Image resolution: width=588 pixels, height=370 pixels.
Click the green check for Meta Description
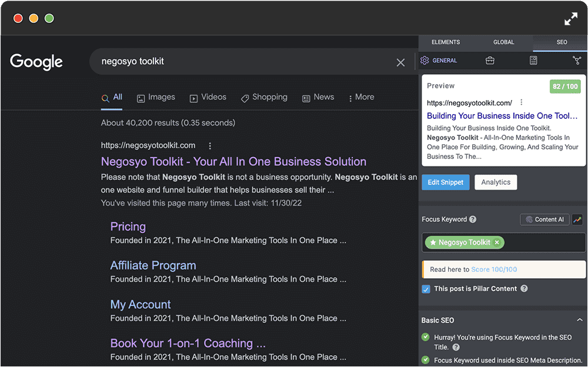(425, 360)
